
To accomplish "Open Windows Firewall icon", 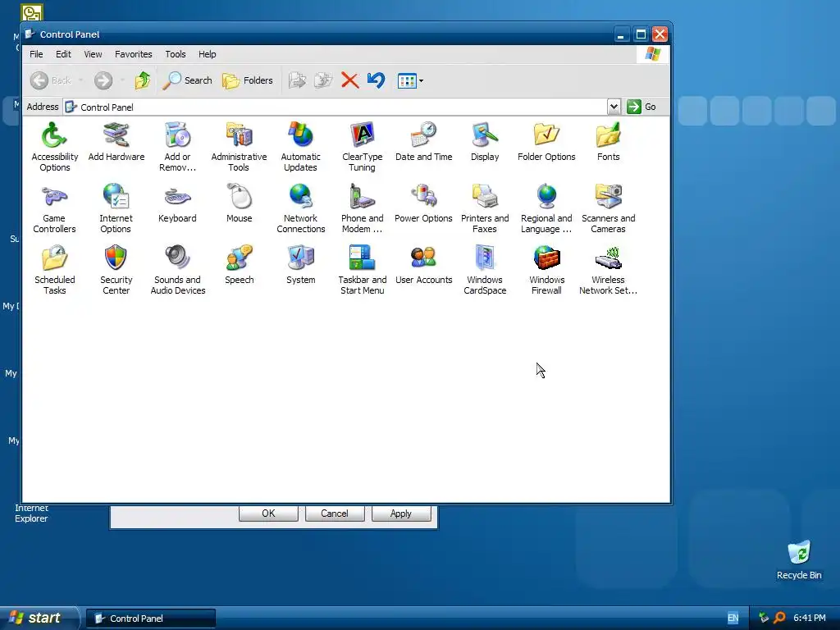I will point(546,269).
